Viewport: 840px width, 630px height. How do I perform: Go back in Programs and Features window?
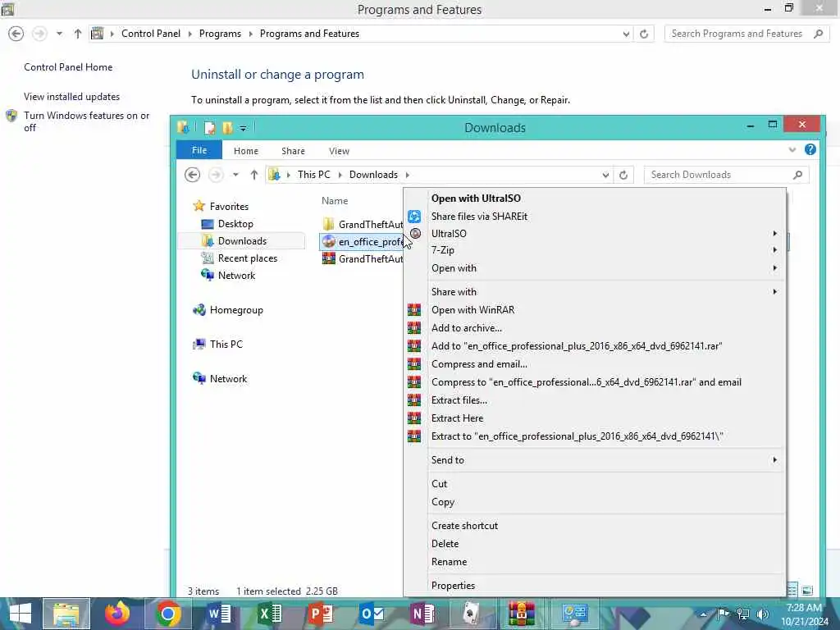(16, 34)
